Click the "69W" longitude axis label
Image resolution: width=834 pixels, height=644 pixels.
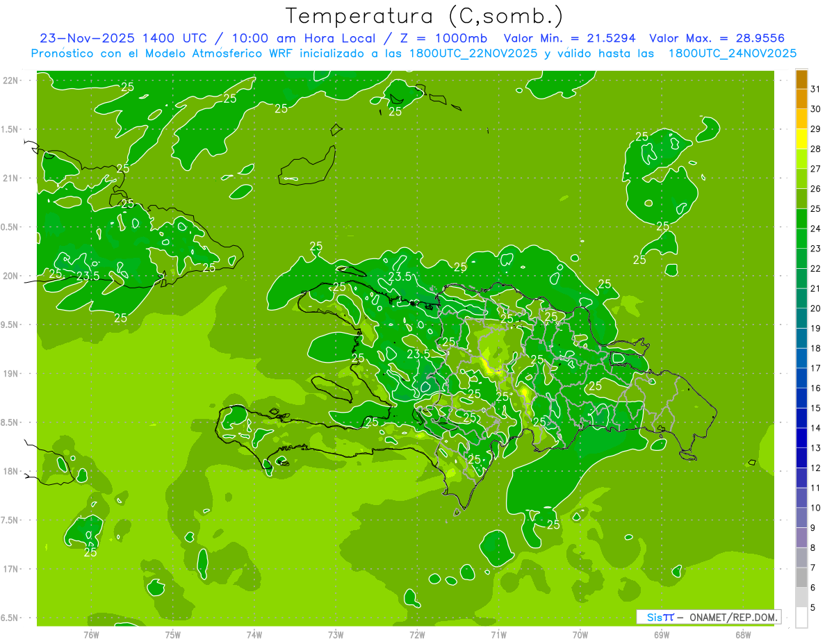662,635
